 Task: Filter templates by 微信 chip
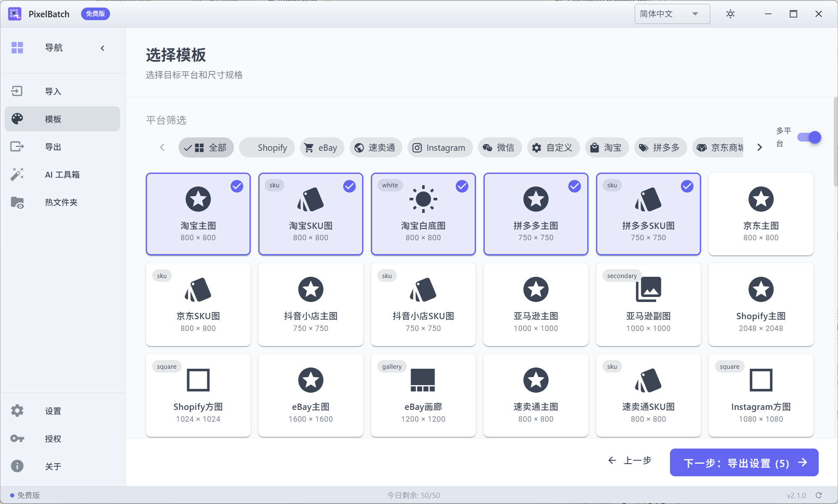[499, 147]
